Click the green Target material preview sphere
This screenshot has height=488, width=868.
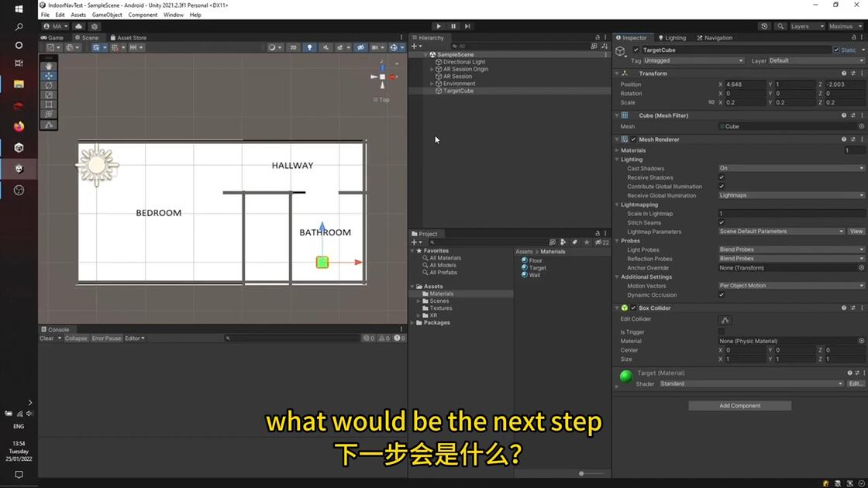point(626,376)
